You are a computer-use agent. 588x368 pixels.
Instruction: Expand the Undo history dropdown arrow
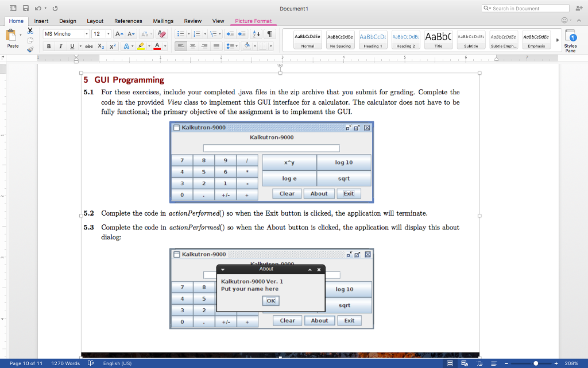coord(45,8)
